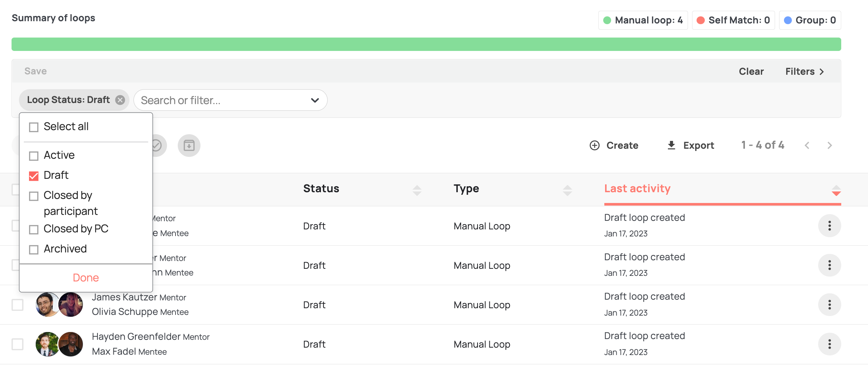
Task: Remove the Loop Status: Draft filter chip
Action: click(120, 100)
